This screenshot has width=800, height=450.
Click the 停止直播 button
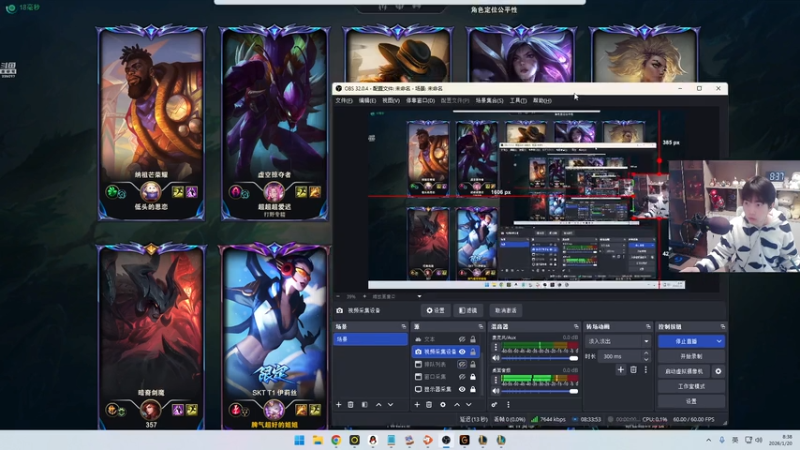(686, 341)
